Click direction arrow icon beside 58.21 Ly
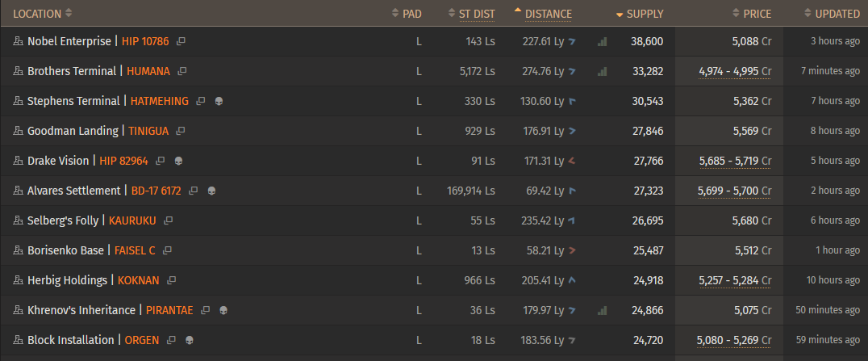Viewport: 868px width, 361px height. 572,250
